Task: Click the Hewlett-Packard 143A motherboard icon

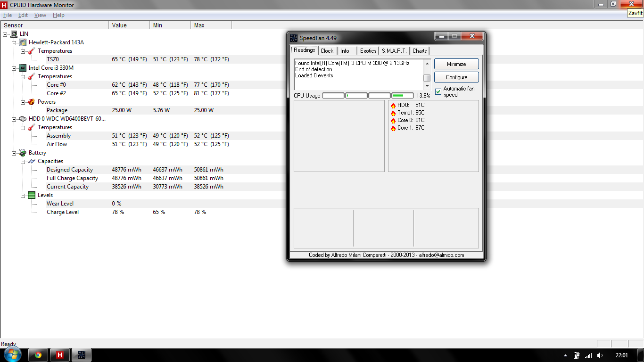Action: click(x=23, y=42)
